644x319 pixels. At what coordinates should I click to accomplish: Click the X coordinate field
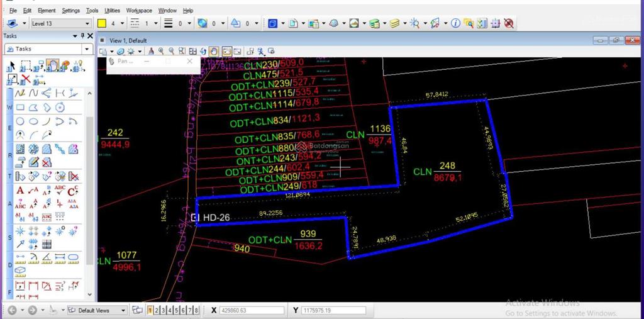[252, 310]
